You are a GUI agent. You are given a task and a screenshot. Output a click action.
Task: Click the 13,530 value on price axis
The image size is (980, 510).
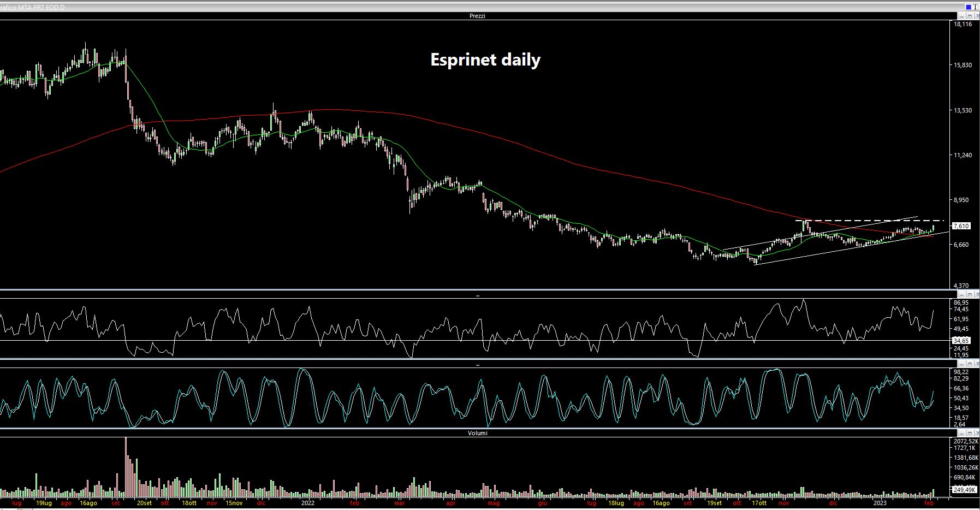(963, 110)
